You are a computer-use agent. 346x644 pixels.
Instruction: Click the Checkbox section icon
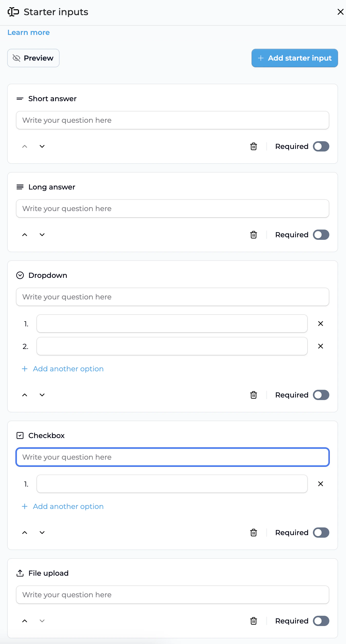tap(20, 435)
